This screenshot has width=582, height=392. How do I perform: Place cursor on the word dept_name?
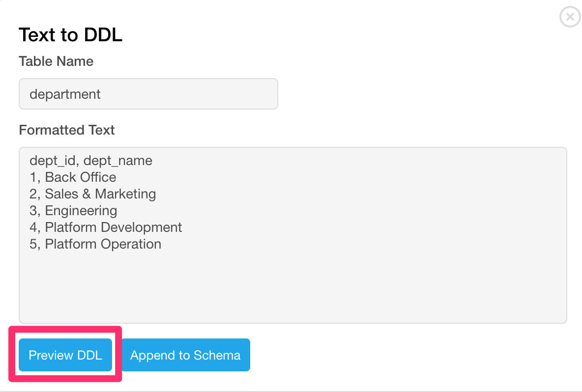(118, 161)
